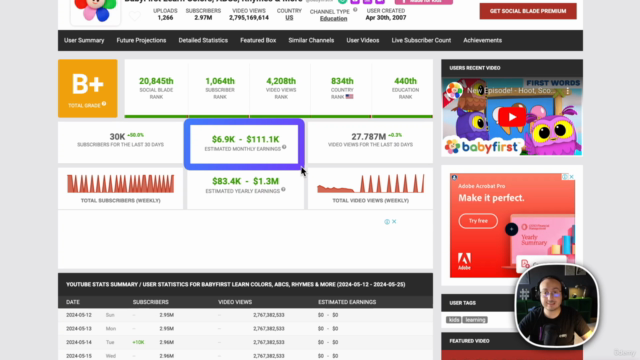Click info icon next to Channel Type
Image resolution: width=640 pixels, height=360 pixels.
[x=355, y=10]
